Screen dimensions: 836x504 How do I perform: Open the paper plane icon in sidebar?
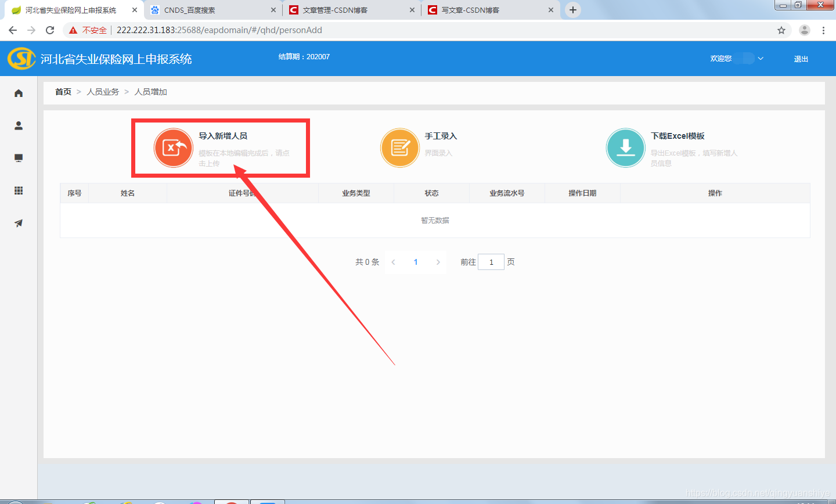pyautogui.click(x=19, y=223)
